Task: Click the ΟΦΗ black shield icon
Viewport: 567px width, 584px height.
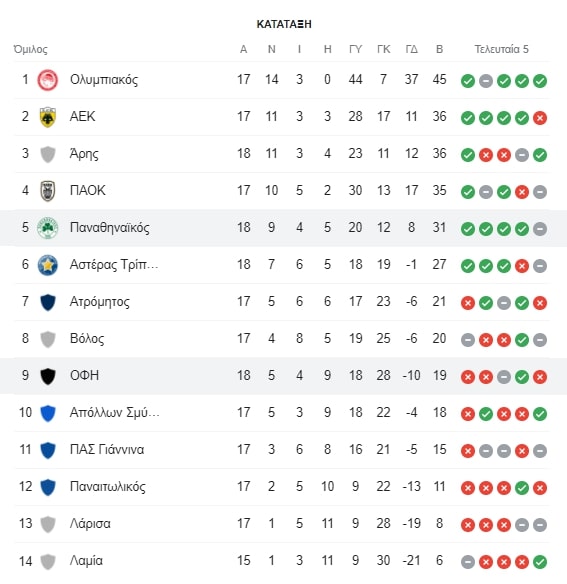Action: [x=48, y=376]
